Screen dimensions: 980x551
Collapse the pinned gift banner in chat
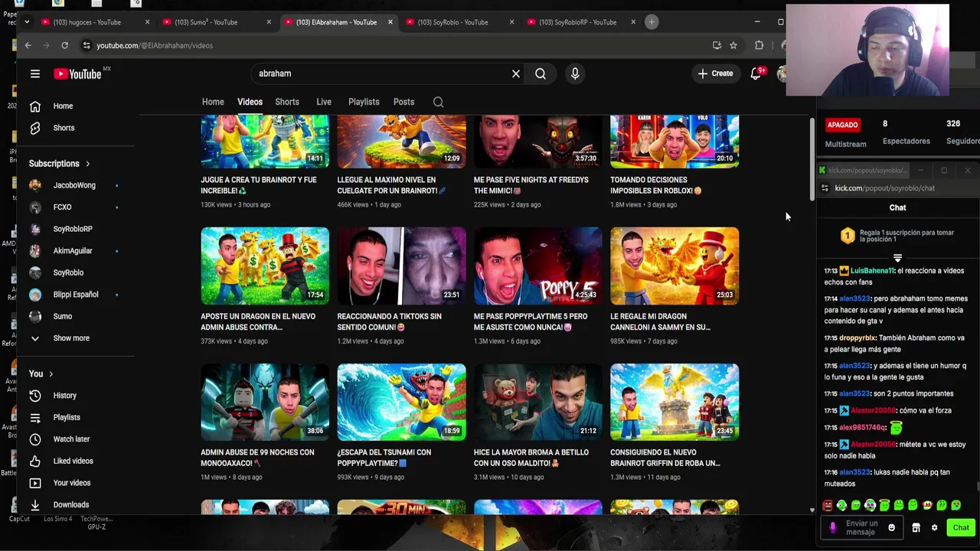[x=897, y=258]
